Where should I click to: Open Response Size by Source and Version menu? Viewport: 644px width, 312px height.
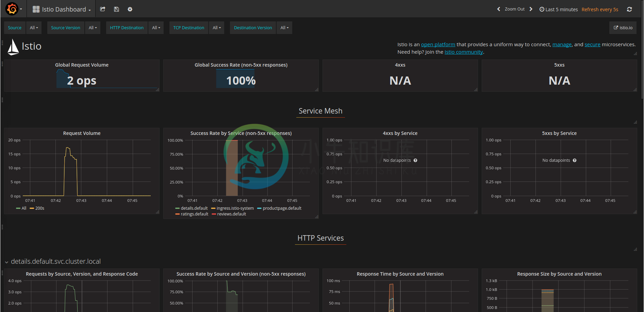(559, 274)
